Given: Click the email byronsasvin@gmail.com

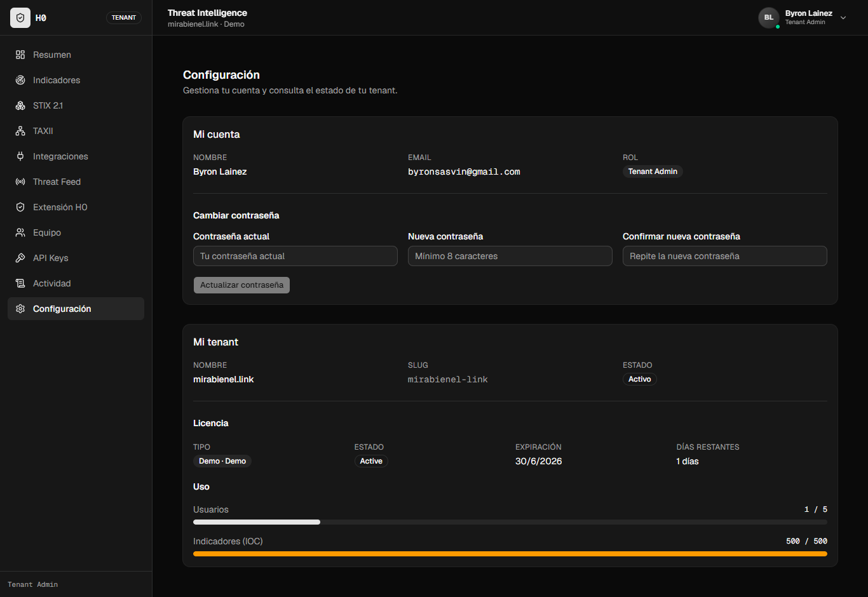Looking at the screenshot, I should click(464, 171).
